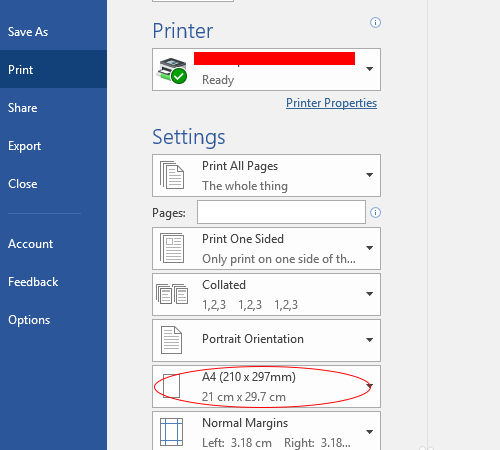Click the info icon beside Pages field
This screenshot has height=450, width=500.
tap(375, 212)
